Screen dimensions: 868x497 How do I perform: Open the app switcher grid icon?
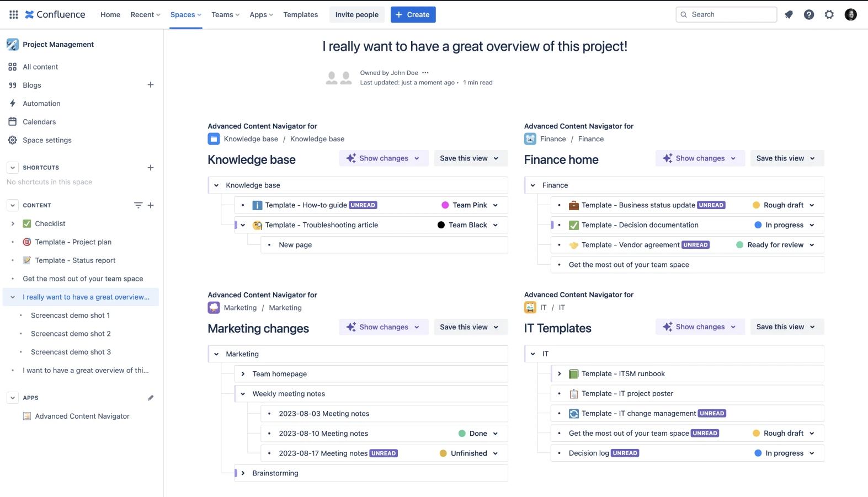point(13,14)
